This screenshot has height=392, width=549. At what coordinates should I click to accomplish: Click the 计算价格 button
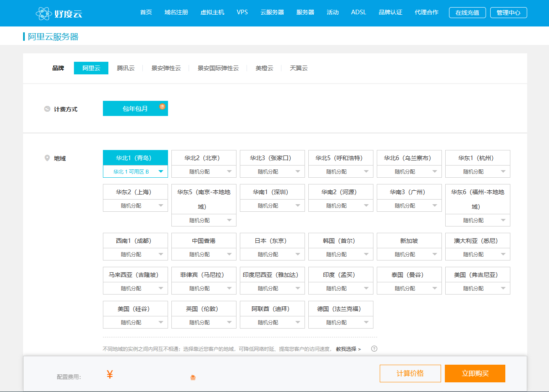pyautogui.click(x=410, y=374)
